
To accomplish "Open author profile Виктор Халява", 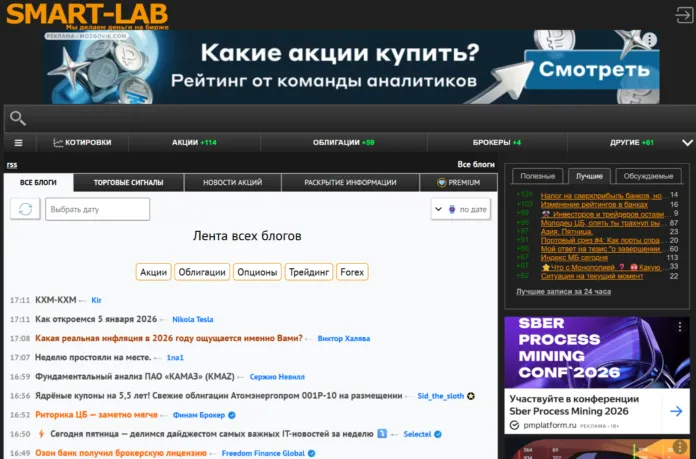I will tap(344, 338).
